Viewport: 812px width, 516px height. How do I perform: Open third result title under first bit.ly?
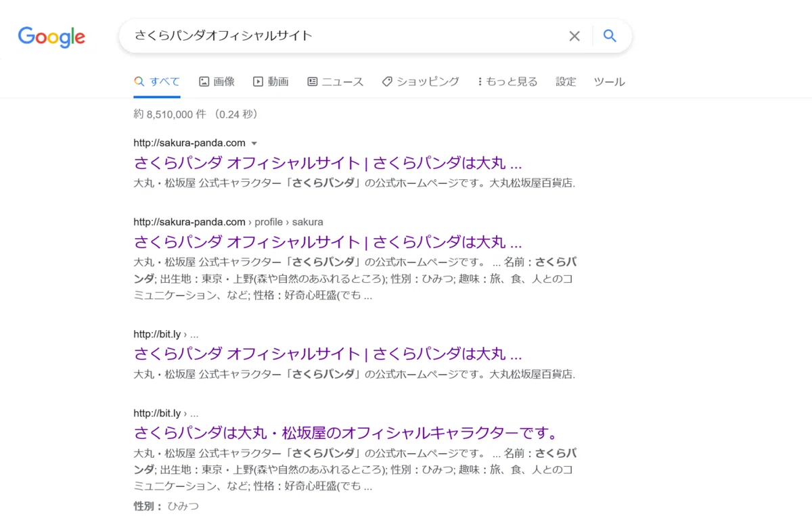(328, 354)
